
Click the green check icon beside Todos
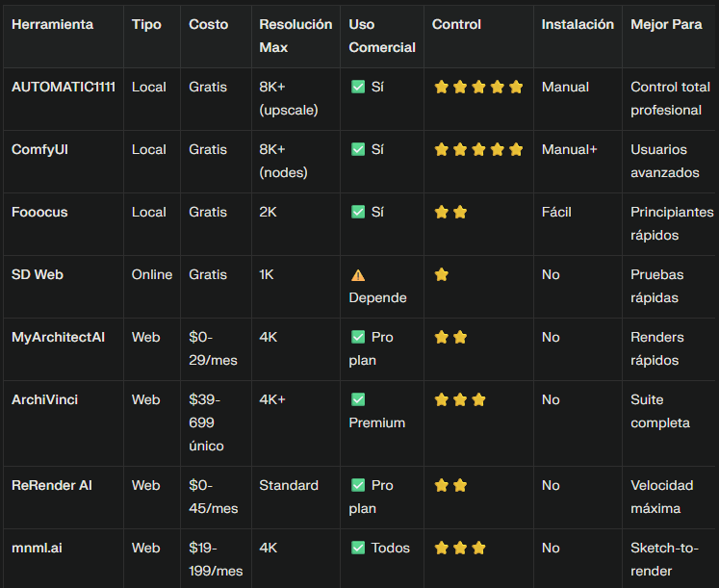pyautogui.click(x=358, y=548)
